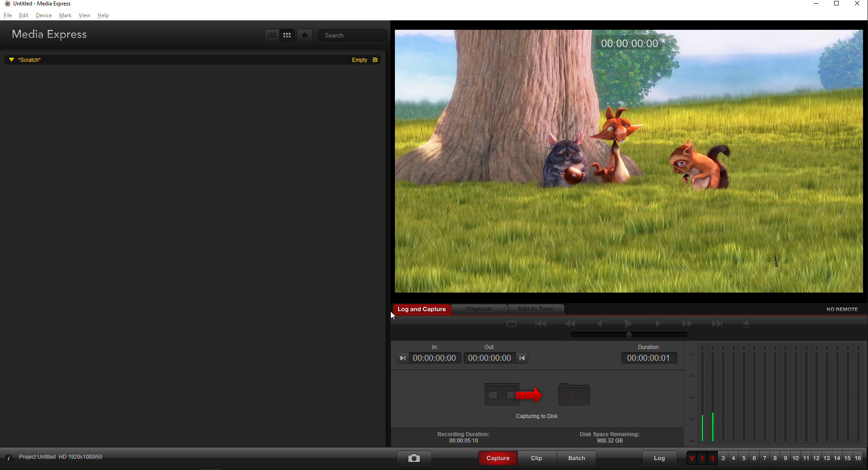Image resolution: width=868 pixels, height=470 pixels.
Task: Click 'Project Untitled HD 1920x1080i50' status text
Action: tap(61, 457)
